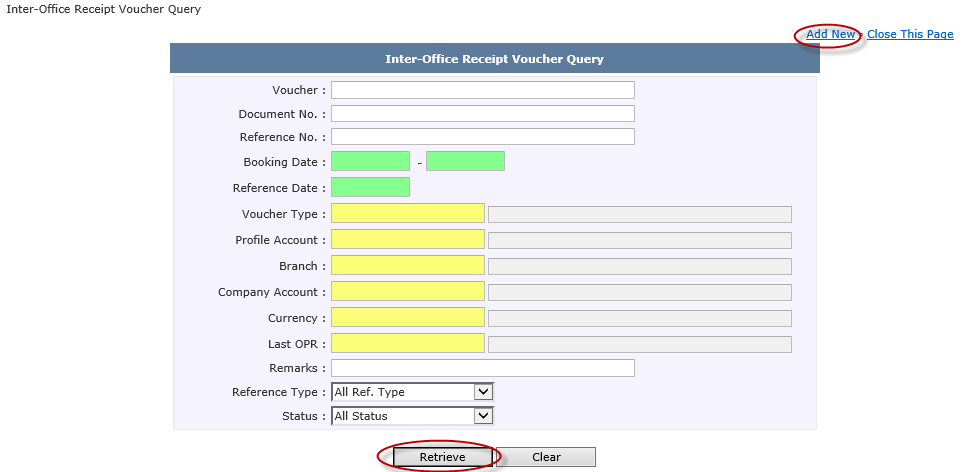Click the Booking Date start field
The image size is (974, 472).
point(370,162)
